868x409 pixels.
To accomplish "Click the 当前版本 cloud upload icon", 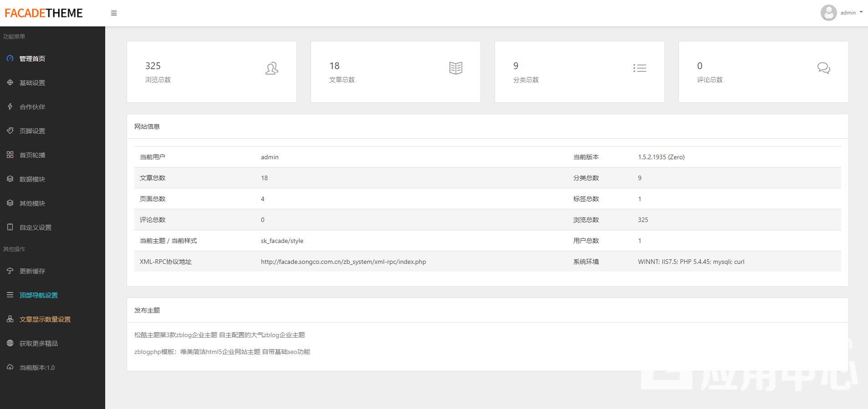I will point(10,367).
